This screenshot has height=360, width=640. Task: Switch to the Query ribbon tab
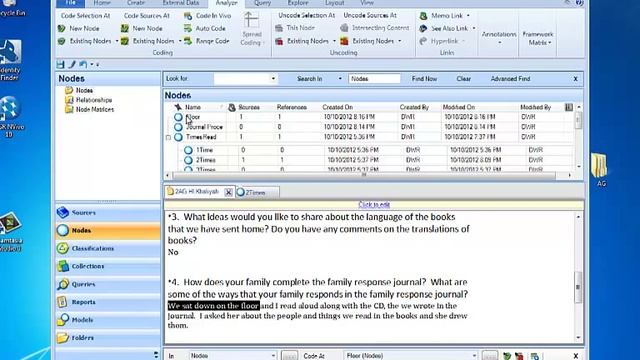coord(262,3)
